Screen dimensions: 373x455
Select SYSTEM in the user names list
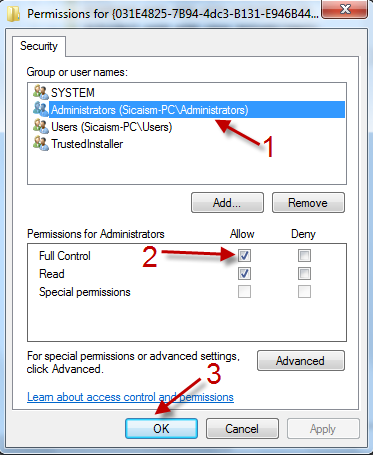tap(73, 93)
